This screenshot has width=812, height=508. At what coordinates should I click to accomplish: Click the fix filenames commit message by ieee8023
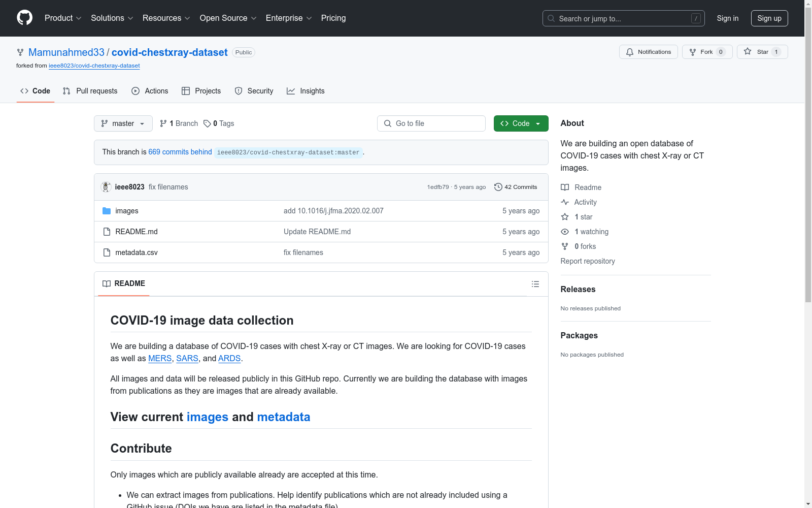[168, 187]
